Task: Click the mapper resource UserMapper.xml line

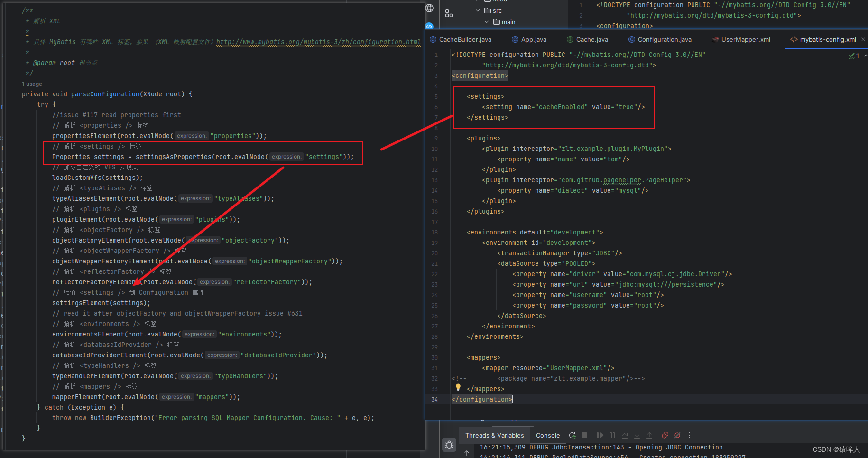Action: (548, 368)
